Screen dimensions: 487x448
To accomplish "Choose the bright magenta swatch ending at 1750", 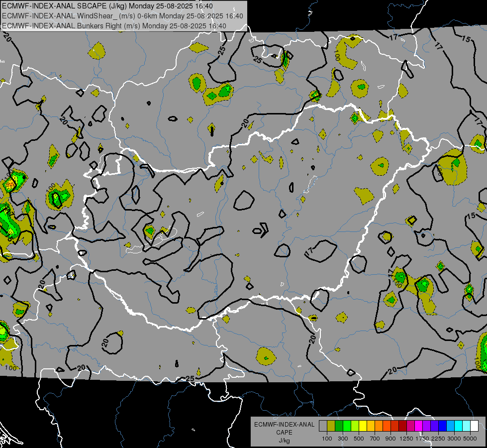I will [419, 426].
